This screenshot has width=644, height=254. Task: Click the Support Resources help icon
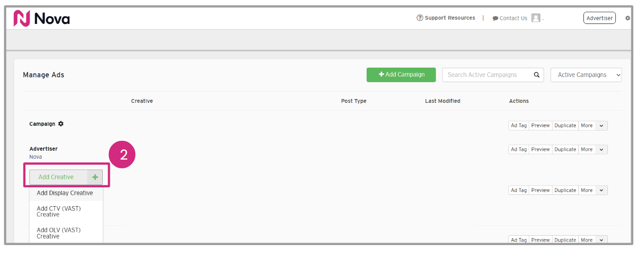420,18
